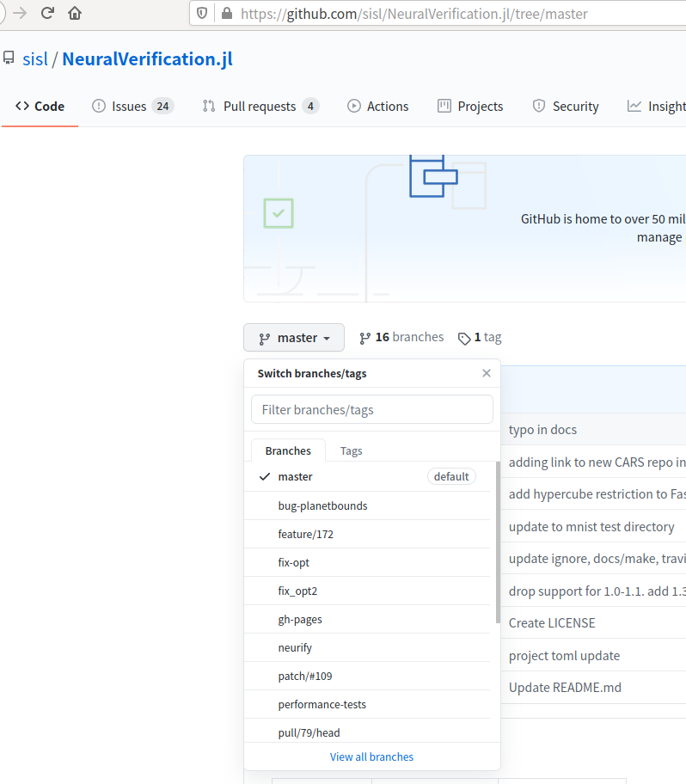Switch to the neurify branch
The width and height of the screenshot is (686, 784).
[367, 647]
